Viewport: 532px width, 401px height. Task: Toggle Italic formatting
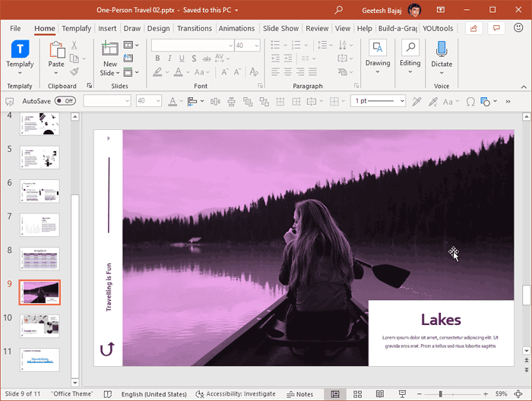169,58
